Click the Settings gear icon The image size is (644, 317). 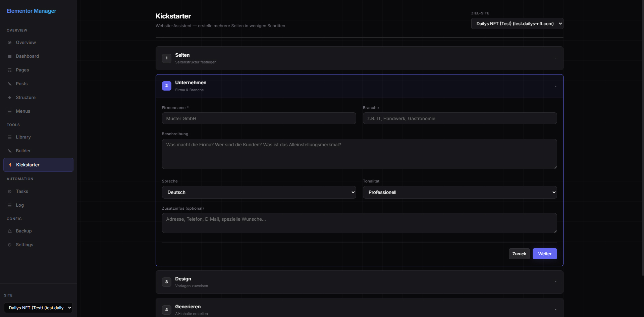click(10, 245)
